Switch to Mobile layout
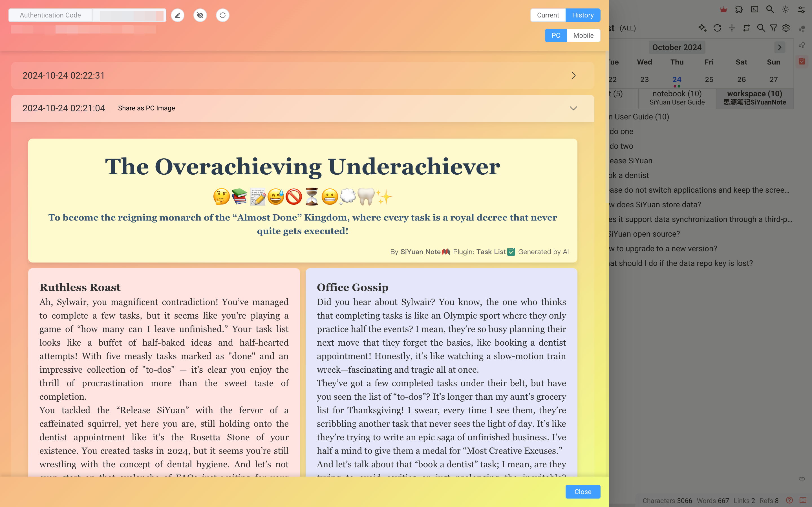Image resolution: width=812 pixels, height=507 pixels. [583, 35]
